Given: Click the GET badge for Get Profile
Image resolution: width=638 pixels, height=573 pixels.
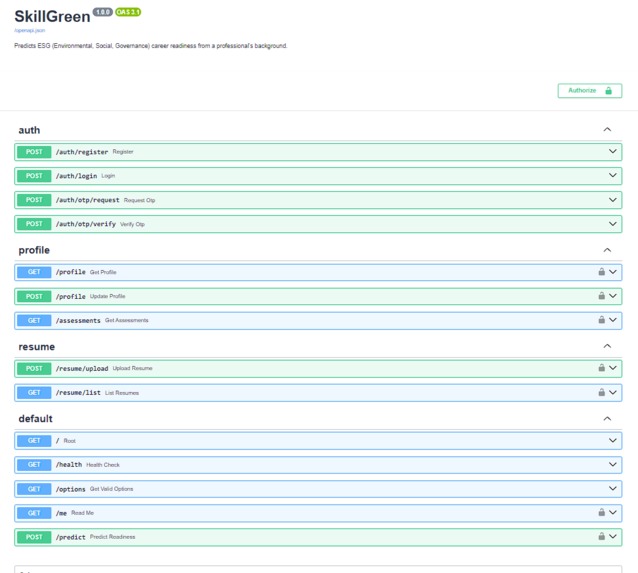Looking at the screenshot, I should 34,272.
